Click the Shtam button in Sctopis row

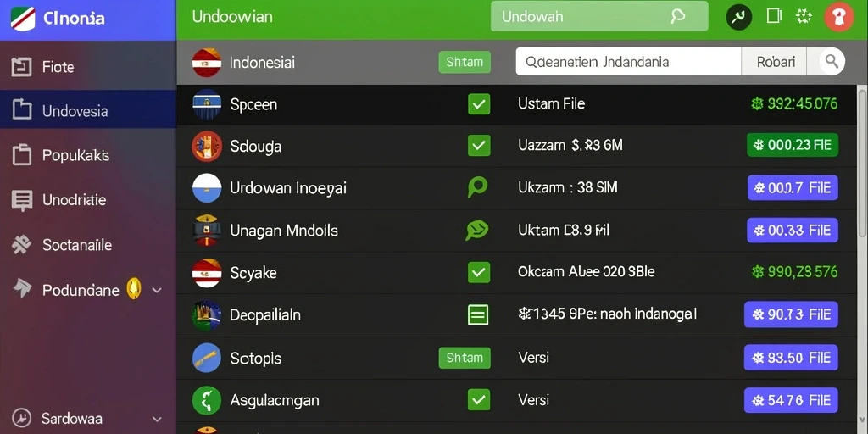[x=465, y=358]
